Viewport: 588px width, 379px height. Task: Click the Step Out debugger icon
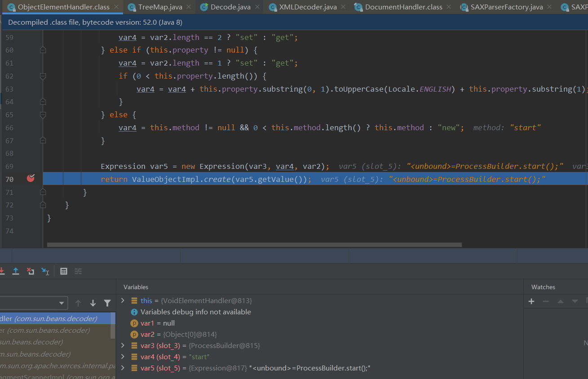point(16,271)
